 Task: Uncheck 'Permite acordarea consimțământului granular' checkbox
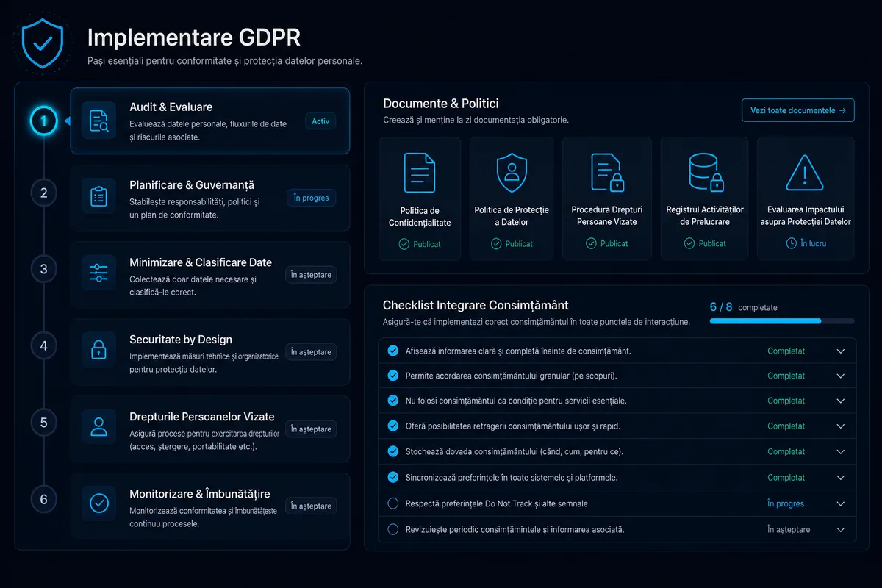coord(392,376)
